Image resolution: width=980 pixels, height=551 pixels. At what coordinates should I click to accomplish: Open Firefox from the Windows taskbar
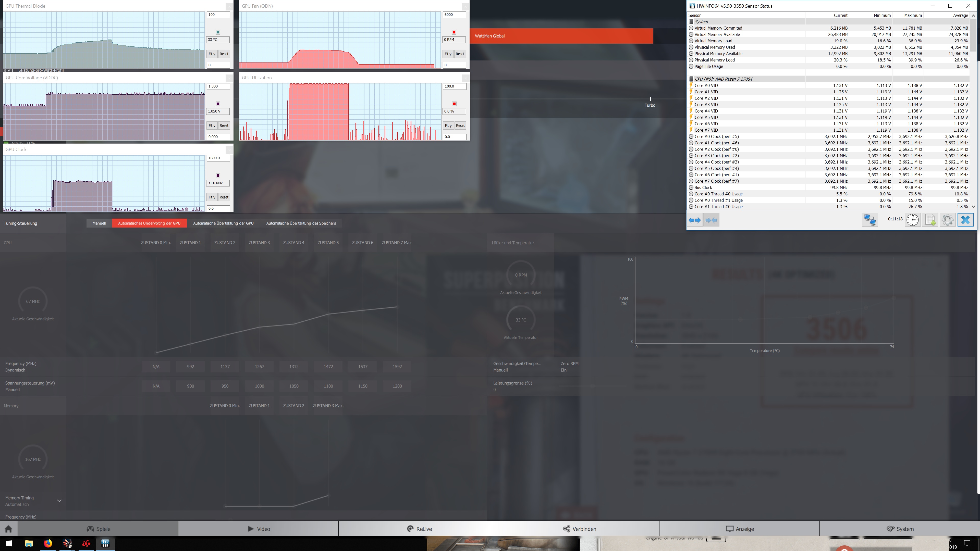[48, 543]
